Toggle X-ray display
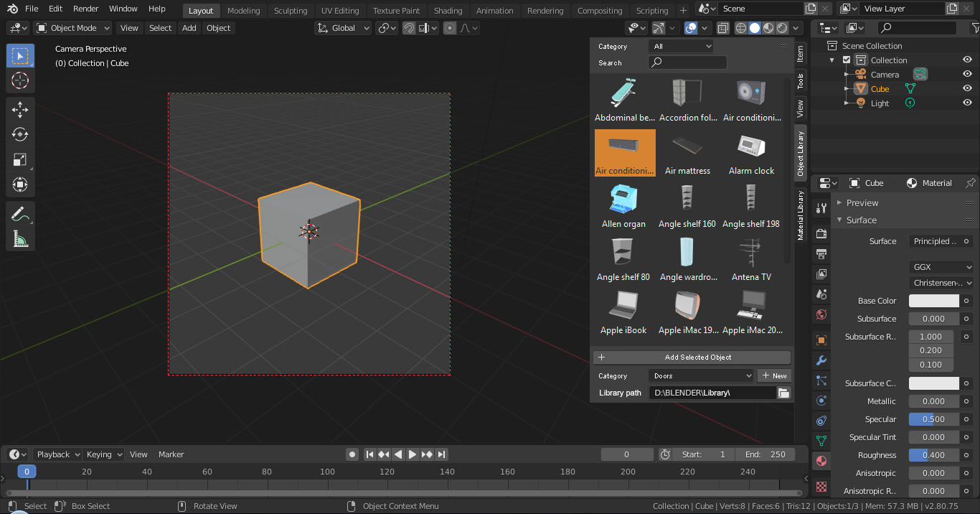 click(x=722, y=28)
